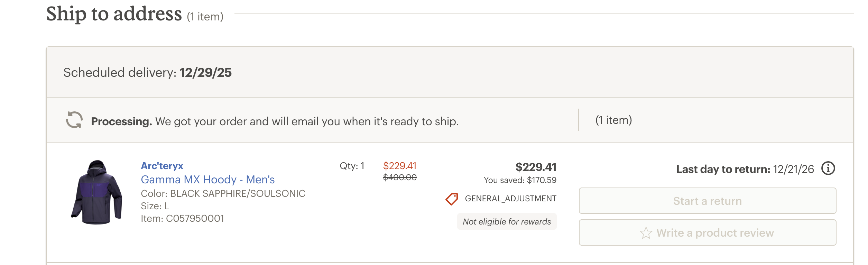Open the Gamma MX Hoody jacket thumbnail
868x265 pixels.
pyautogui.click(x=96, y=192)
